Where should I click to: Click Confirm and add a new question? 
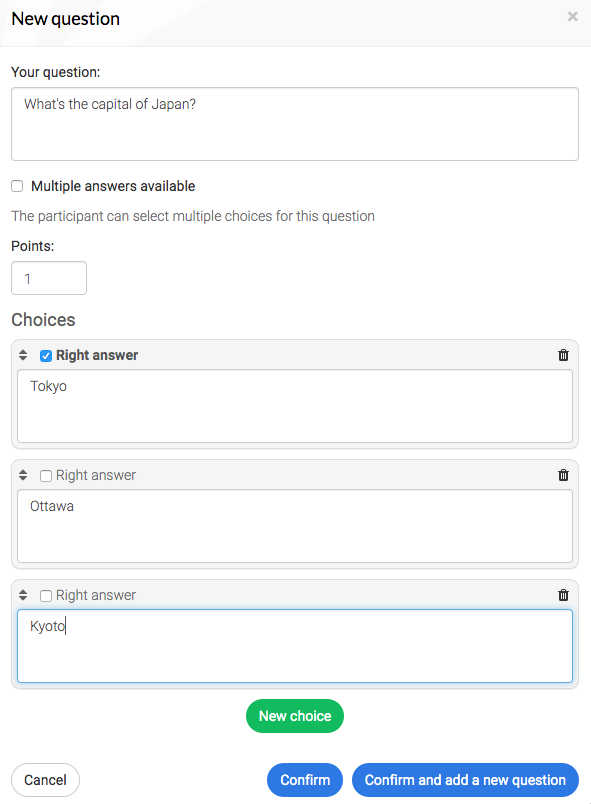coord(465,780)
